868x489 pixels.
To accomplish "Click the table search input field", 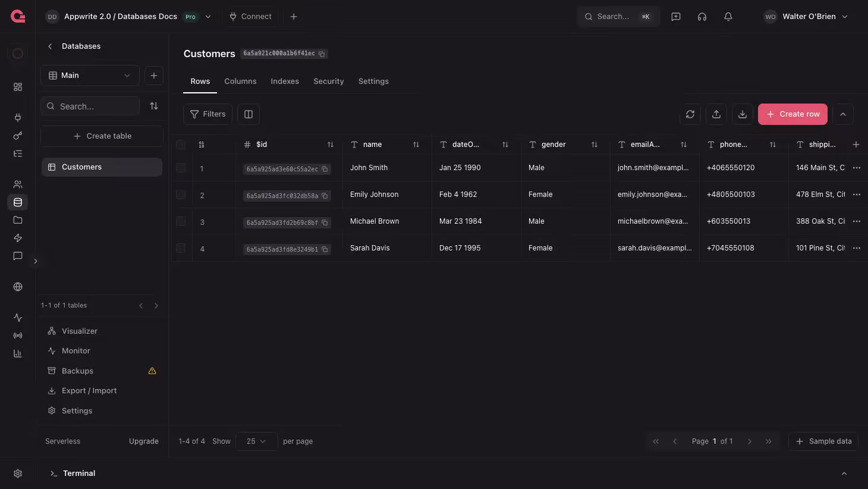I will (x=90, y=106).
